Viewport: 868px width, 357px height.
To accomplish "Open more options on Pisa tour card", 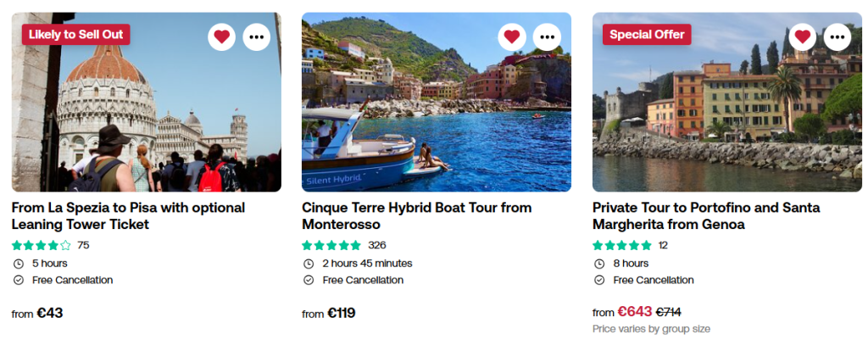I will 257,36.
